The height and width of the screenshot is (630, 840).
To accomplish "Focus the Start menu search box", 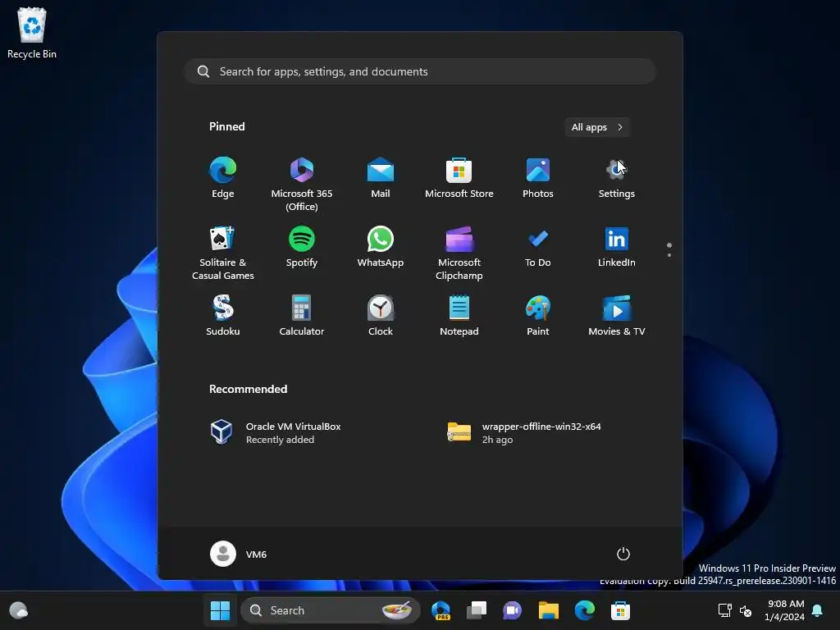I will click(x=420, y=71).
